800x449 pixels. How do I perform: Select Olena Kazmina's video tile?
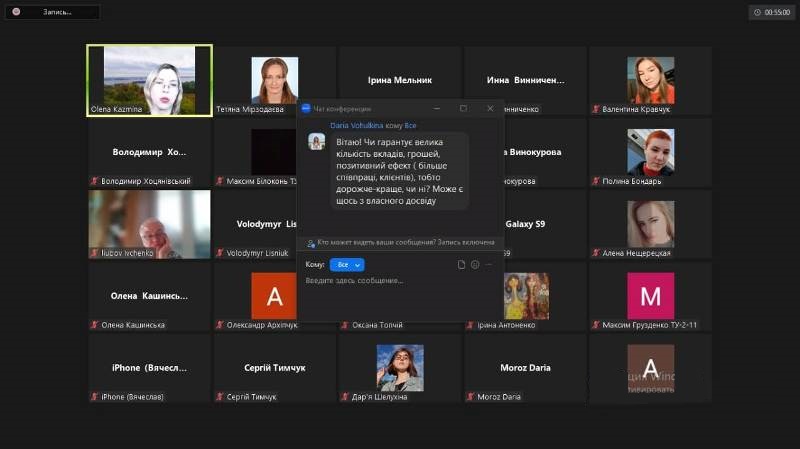pos(149,76)
